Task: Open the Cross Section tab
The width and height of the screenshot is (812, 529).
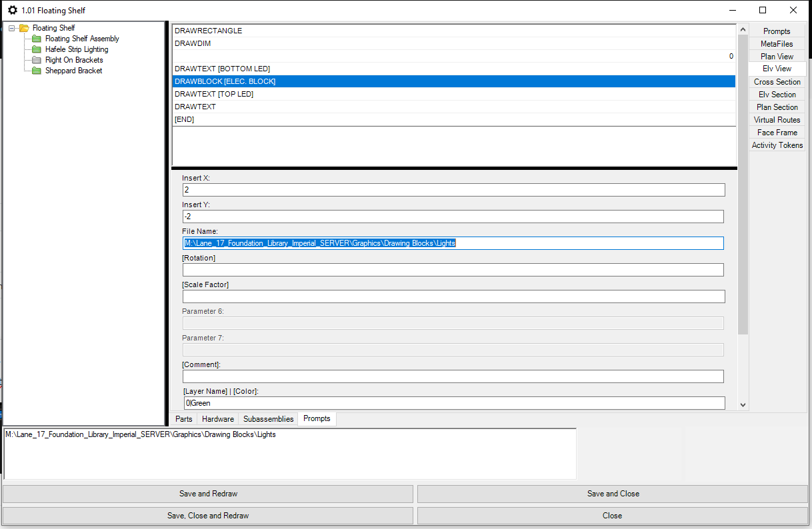Action: [x=777, y=82]
